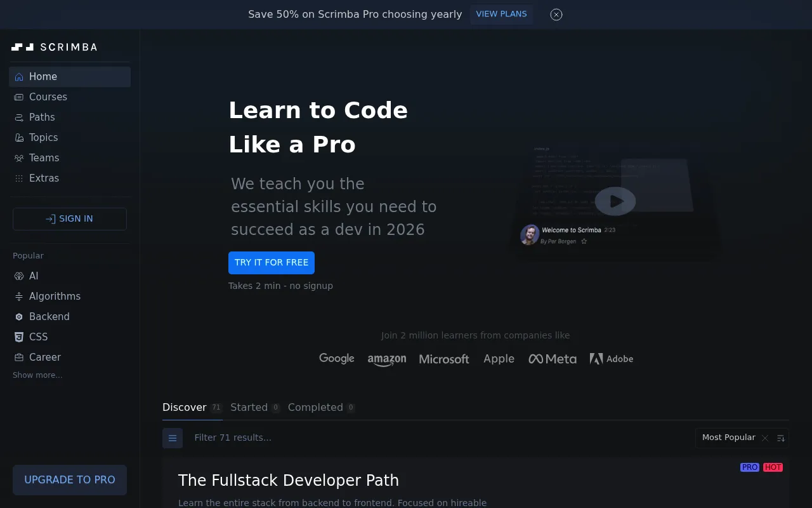Open Paths in the sidebar navigation
The width and height of the screenshot is (812, 508).
(70, 117)
